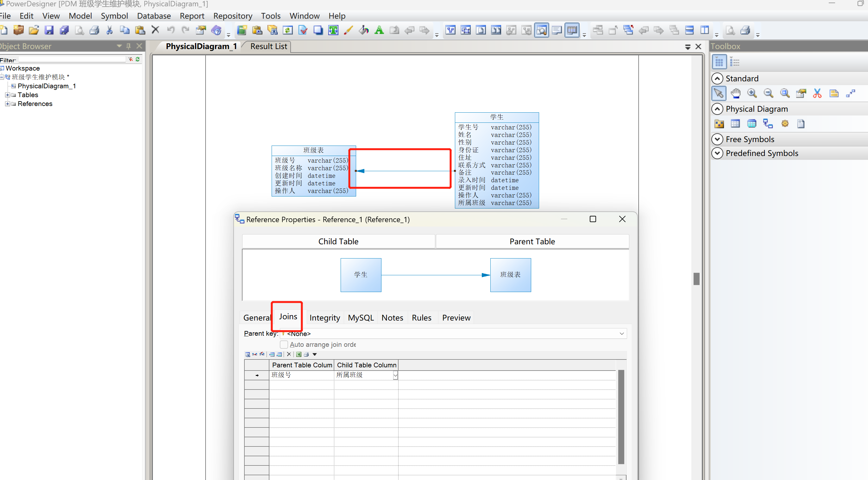Expand the Free Symbols toolbox section
This screenshot has width=868, height=480.
click(717, 139)
